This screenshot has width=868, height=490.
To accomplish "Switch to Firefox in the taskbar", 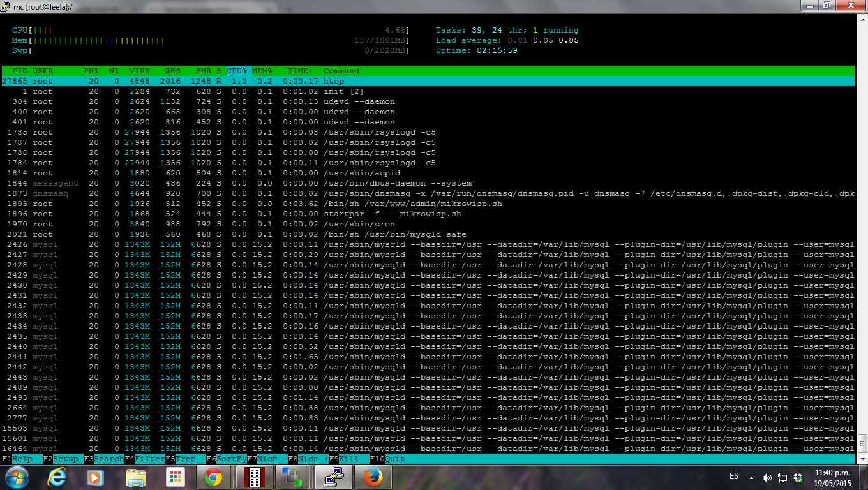I will click(373, 477).
